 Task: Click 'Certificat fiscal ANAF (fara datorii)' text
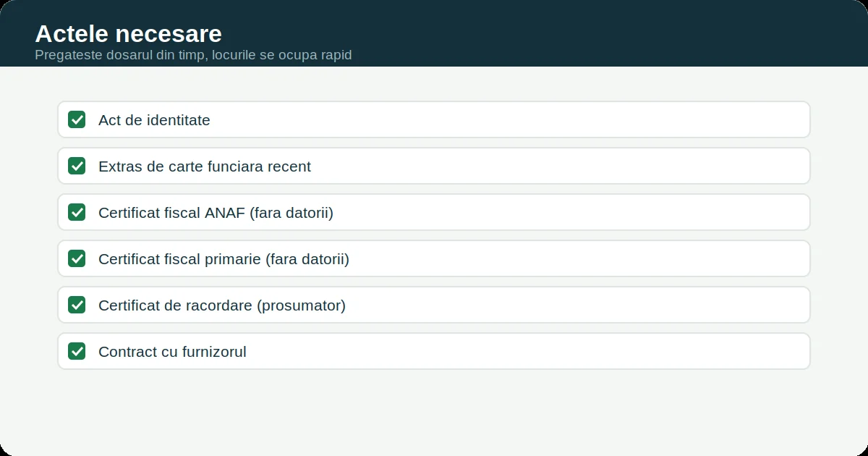pyautogui.click(x=216, y=213)
